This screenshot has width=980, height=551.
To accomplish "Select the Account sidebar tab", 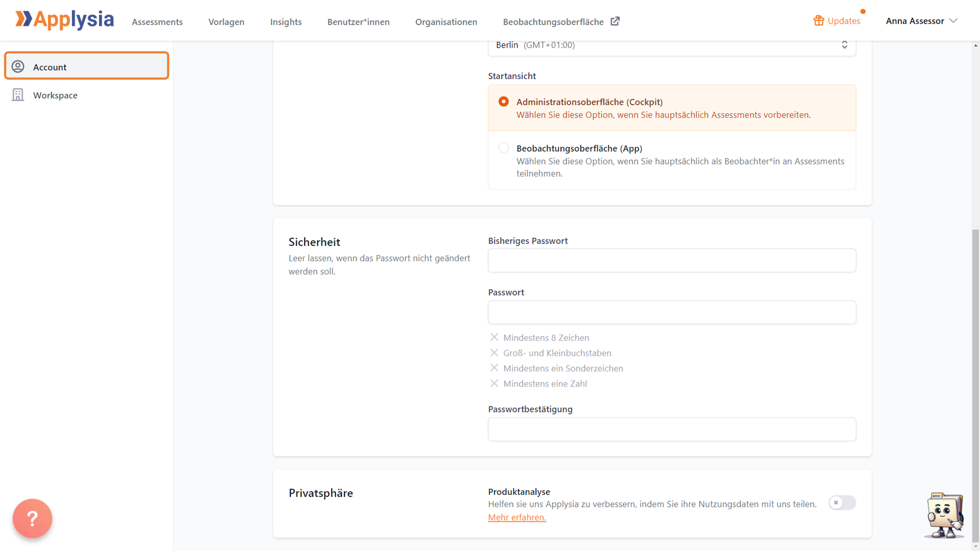I will point(87,65).
